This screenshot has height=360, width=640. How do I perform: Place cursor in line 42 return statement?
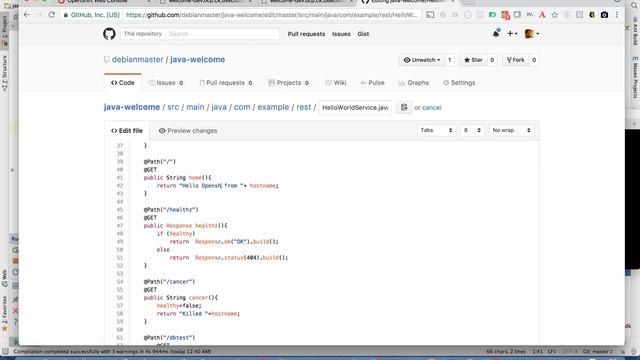point(218,186)
